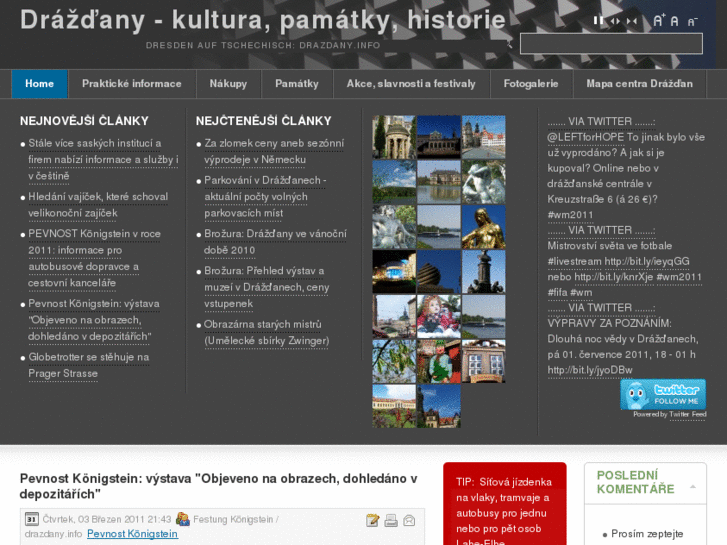Click the red TIP Síťová jízdenka box

point(504,504)
